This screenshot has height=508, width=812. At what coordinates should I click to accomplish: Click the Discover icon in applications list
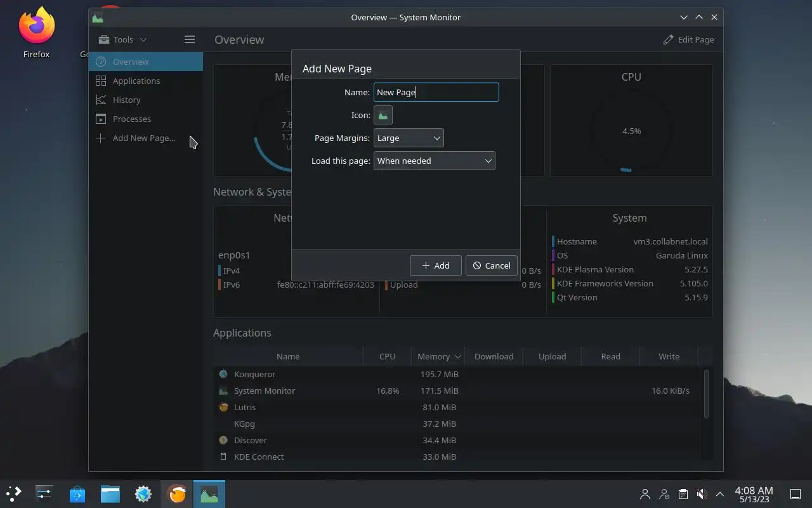pos(223,440)
